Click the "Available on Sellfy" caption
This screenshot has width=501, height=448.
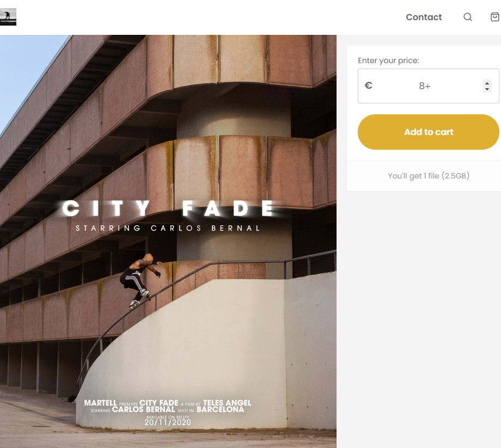168,417
